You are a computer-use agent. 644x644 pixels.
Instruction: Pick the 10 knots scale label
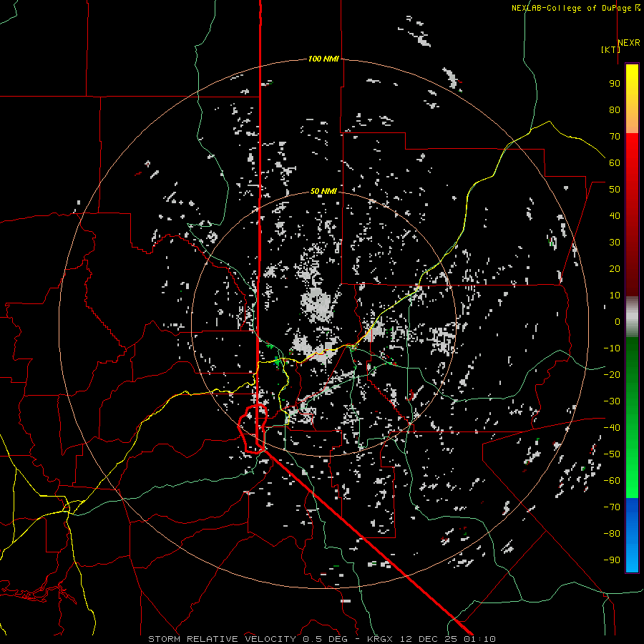[615, 296]
